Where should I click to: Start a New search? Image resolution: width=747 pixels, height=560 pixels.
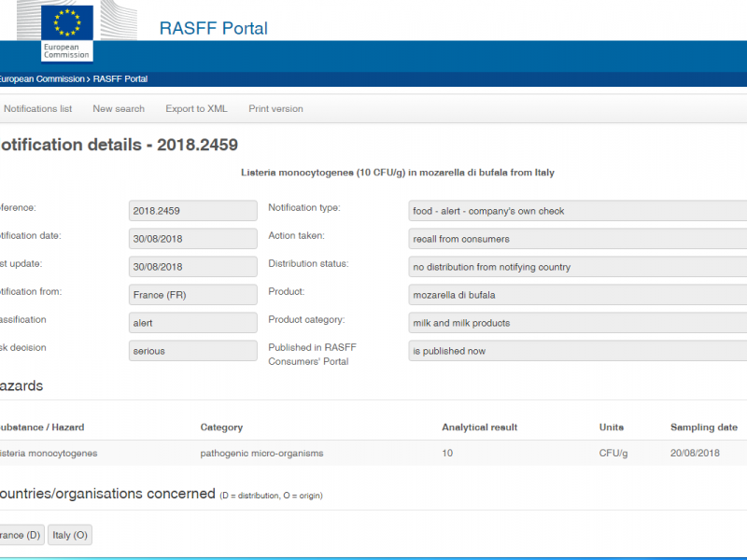119,108
